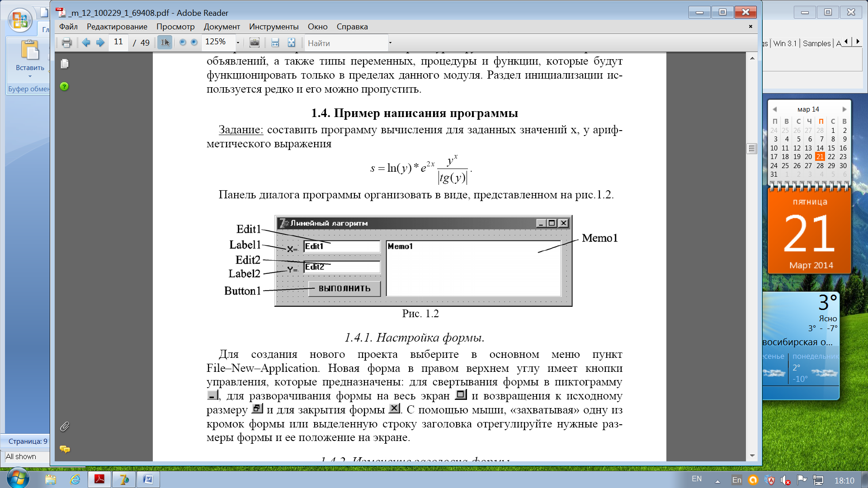868x488 pixels.
Task: Close the document with the small x
Action: point(750,26)
